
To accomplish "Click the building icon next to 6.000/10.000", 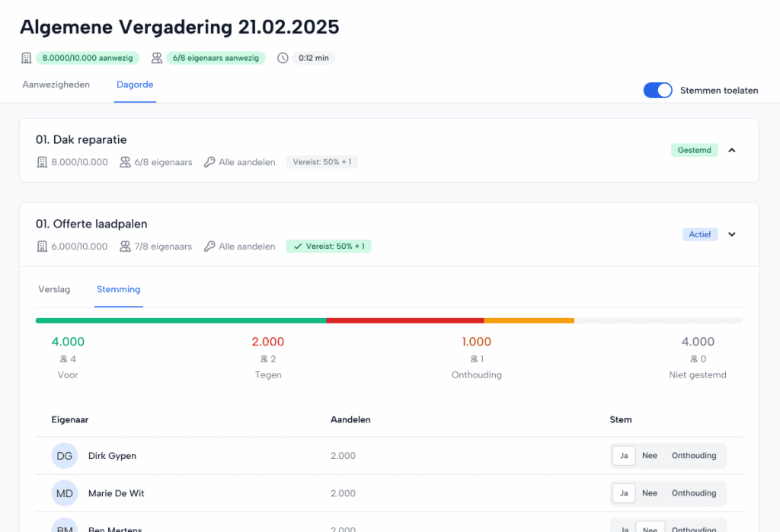I will pyautogui.click(x=43, y=247).
